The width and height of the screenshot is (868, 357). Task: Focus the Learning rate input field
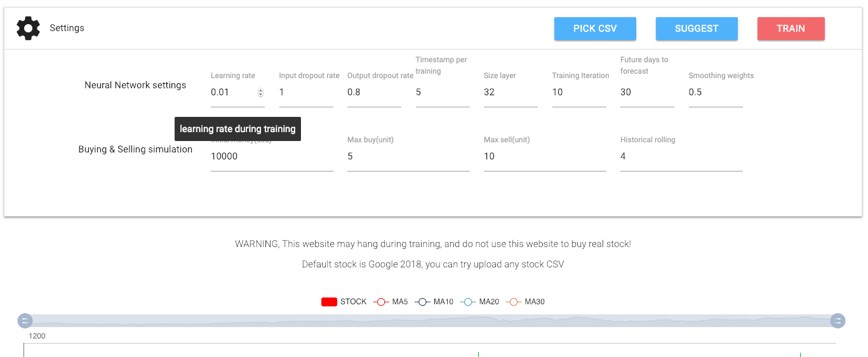[232, 93]
